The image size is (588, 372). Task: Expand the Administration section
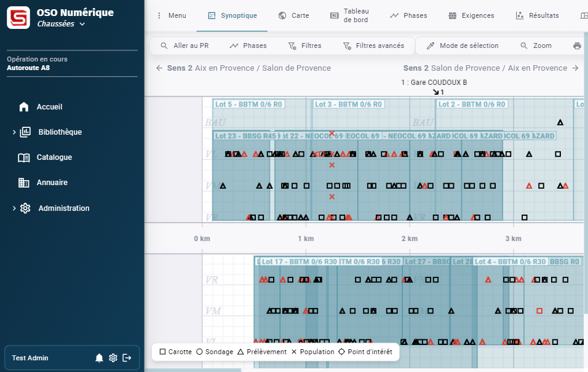[x=14, y=208]
